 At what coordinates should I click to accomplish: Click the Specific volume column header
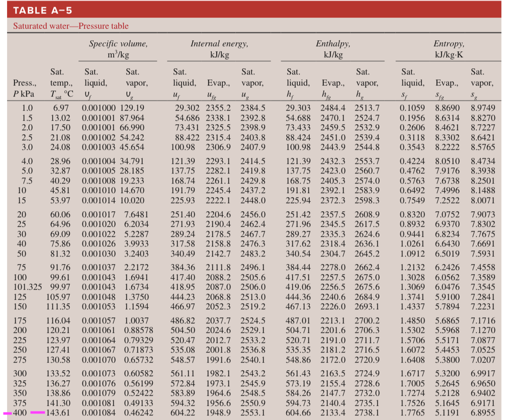[x=117, y=48]
